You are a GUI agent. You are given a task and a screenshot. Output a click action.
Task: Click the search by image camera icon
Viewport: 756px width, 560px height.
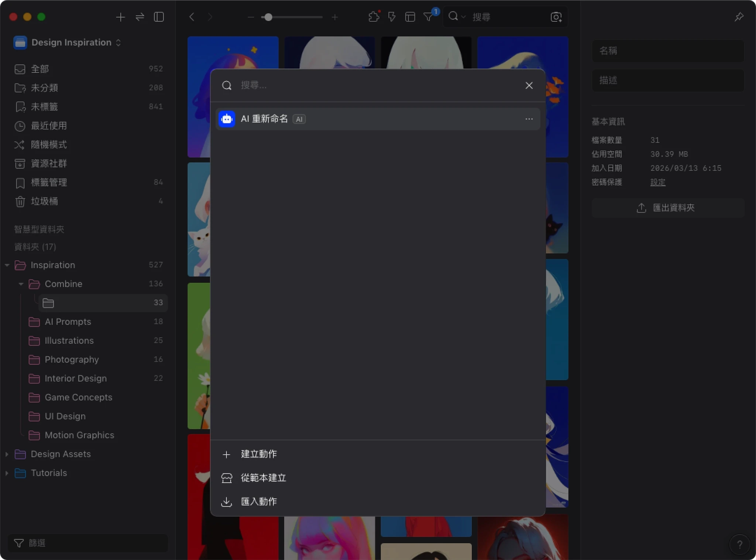click(x=556, y=17)
